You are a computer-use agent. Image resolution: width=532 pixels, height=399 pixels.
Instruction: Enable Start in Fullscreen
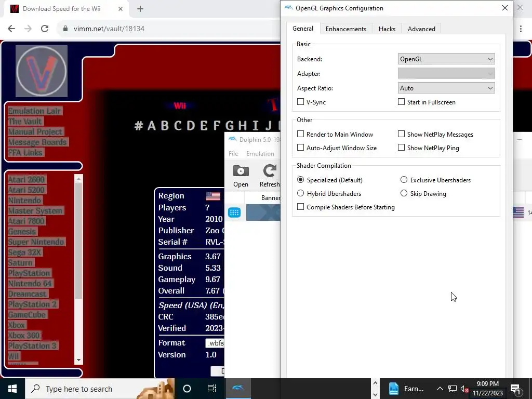401,102
